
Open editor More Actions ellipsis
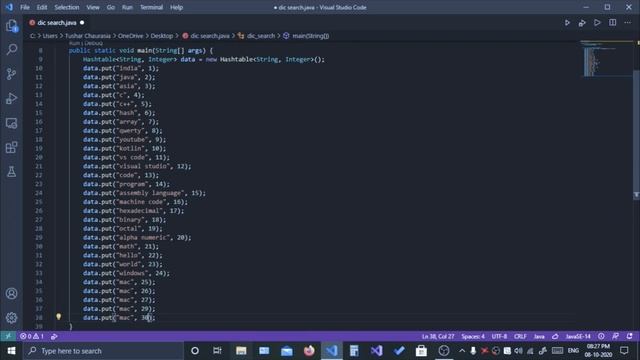click(627, 23)
